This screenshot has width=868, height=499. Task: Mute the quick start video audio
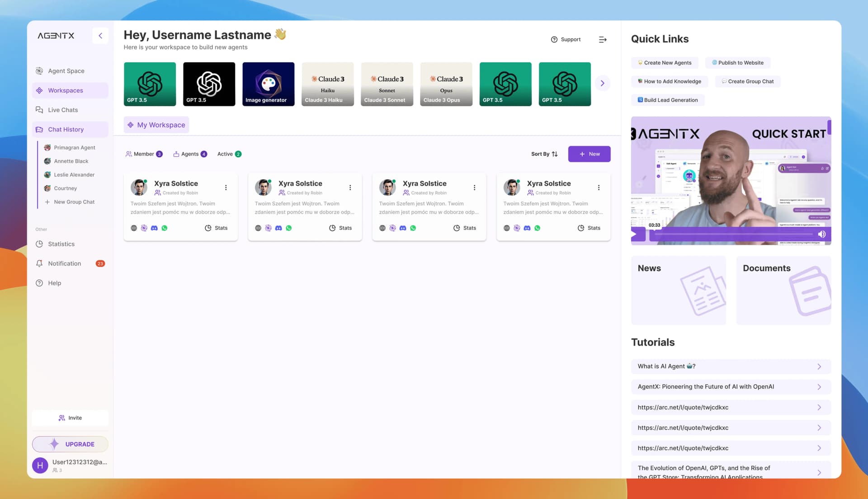click(x=822, y=234)
